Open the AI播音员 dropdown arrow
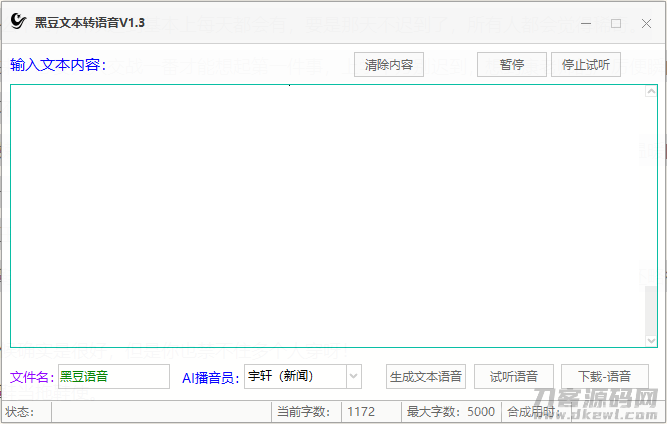 [354, 376]
